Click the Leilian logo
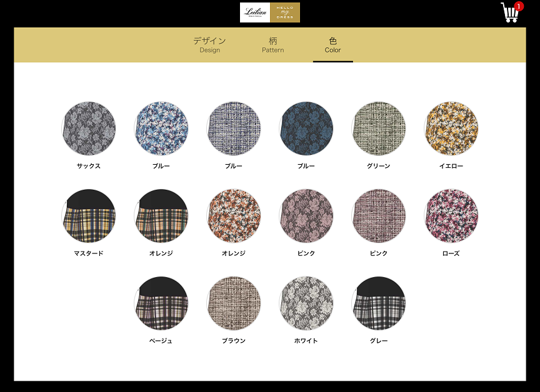 tap(255, 12)
